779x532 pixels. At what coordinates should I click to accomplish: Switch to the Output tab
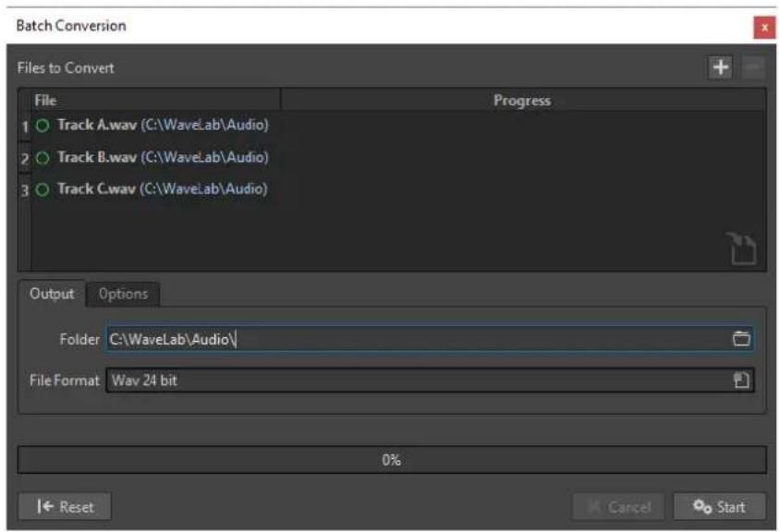pyautogui.click(x=52, y=294)
